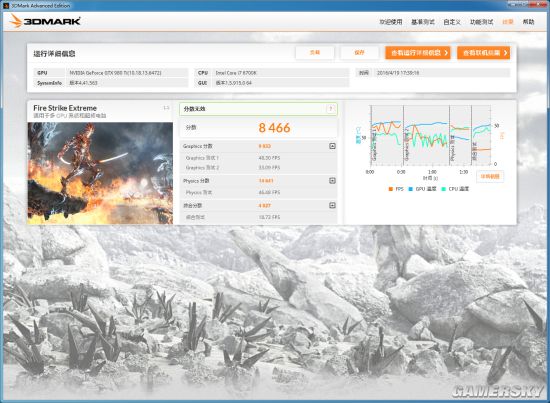Open the 欢迎使用 welcome tab

(391, 22)
